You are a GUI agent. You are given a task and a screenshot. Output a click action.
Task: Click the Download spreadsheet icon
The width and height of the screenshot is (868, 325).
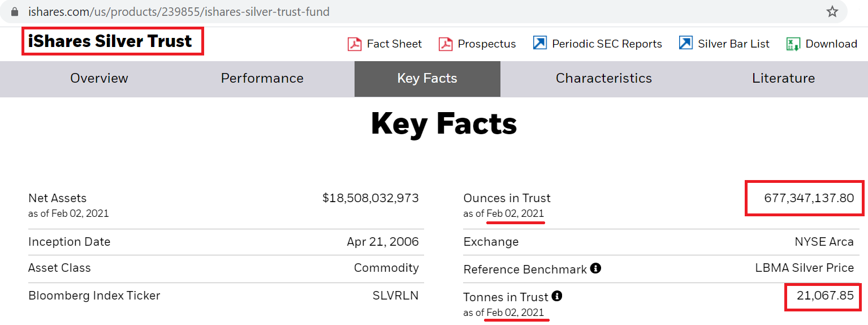click(793, 44)
